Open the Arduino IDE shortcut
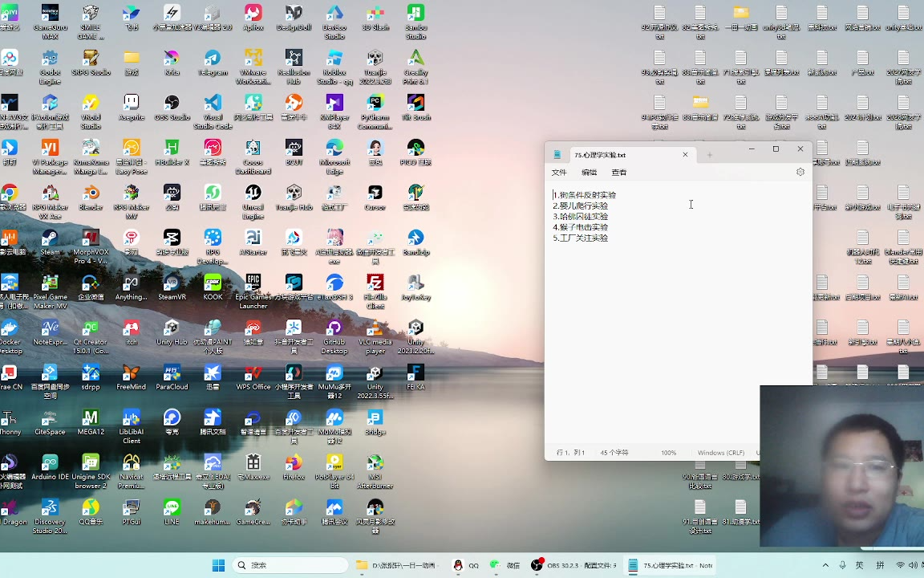 [x=50, y=467]
